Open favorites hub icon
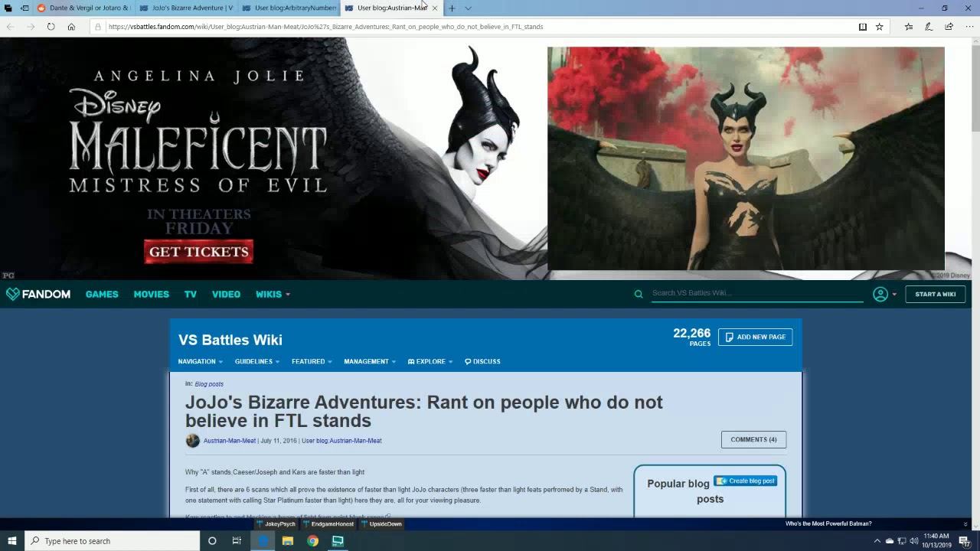980x551 pixels. click(909, 27)
